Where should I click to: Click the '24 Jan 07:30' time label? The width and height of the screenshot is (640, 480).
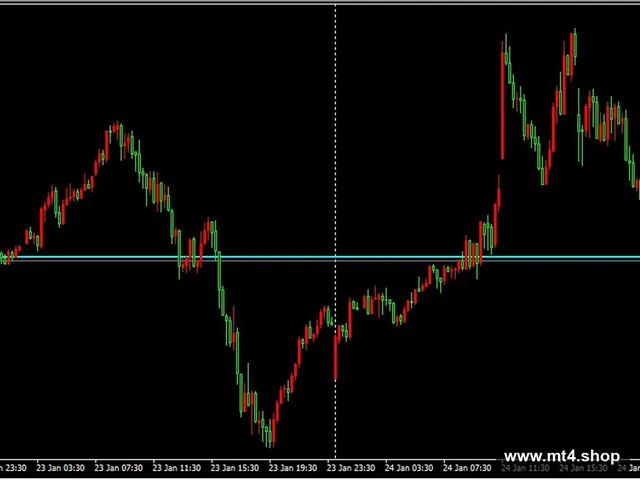pos(467,468)
